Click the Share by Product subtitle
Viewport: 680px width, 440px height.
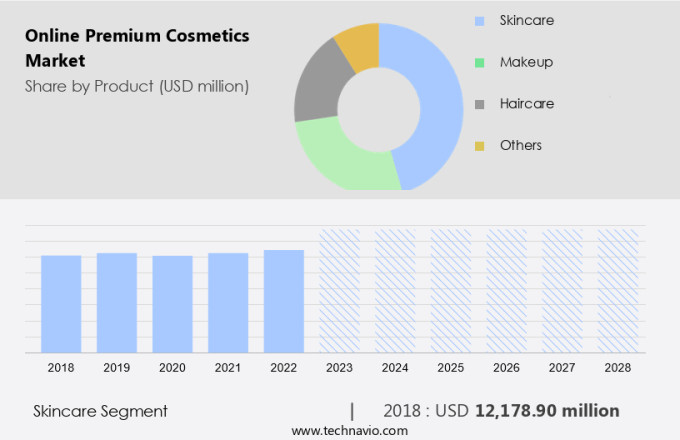(x=137, y=86)
